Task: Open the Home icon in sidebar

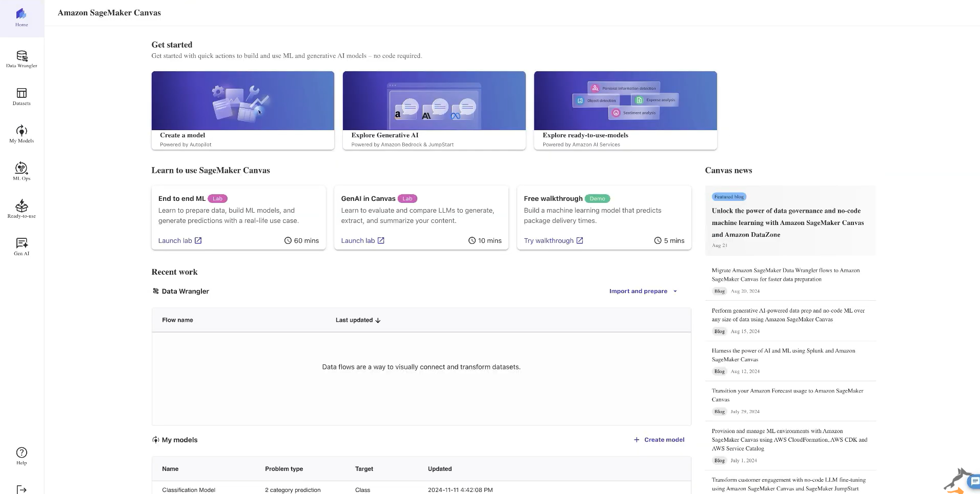Action: point(22,17)
